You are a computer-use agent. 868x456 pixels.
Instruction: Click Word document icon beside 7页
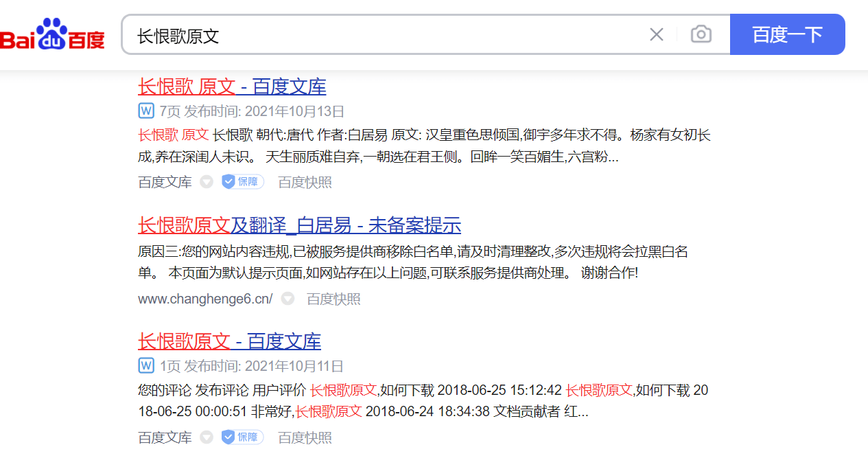(146, 111)
